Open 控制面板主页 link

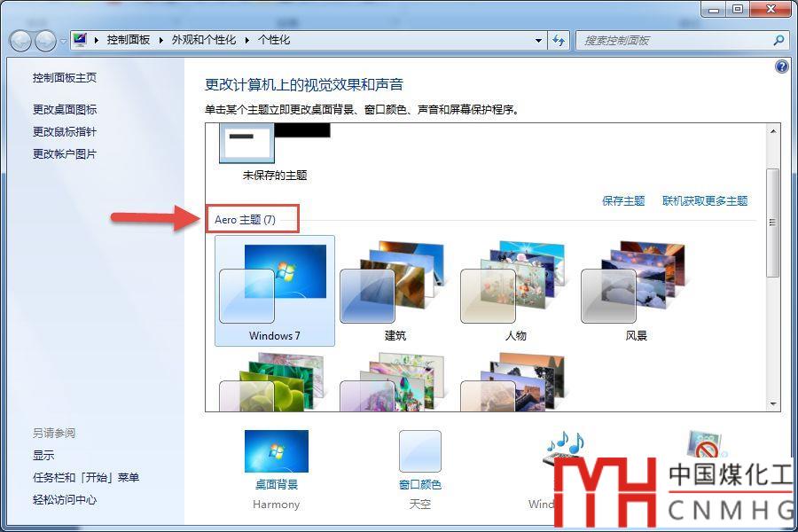point(65,78)
